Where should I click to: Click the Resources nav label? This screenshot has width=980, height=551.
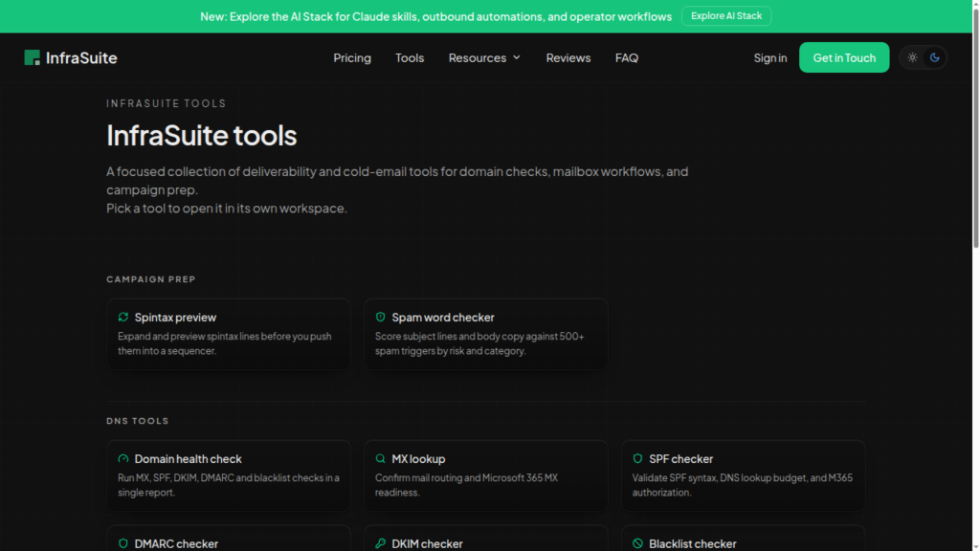tap(477, 57)
